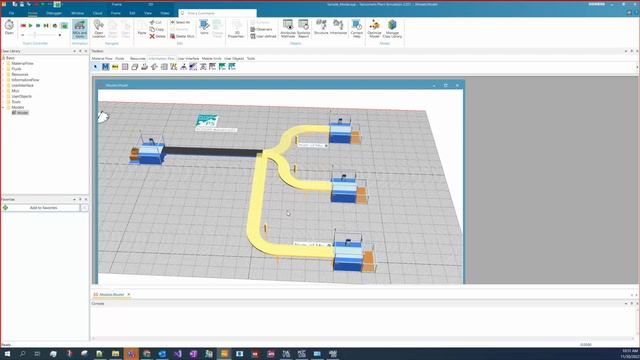Viewport: 640px width, 360px height.
Task: Switch to the View ribbon tab
Action: (x=148, y=13)
